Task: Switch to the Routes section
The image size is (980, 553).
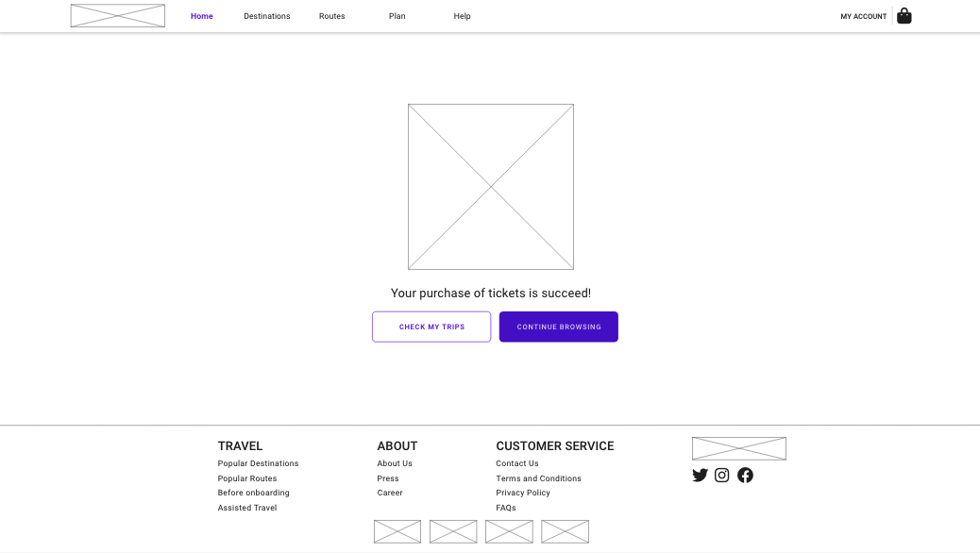Action: click(331, 15)
